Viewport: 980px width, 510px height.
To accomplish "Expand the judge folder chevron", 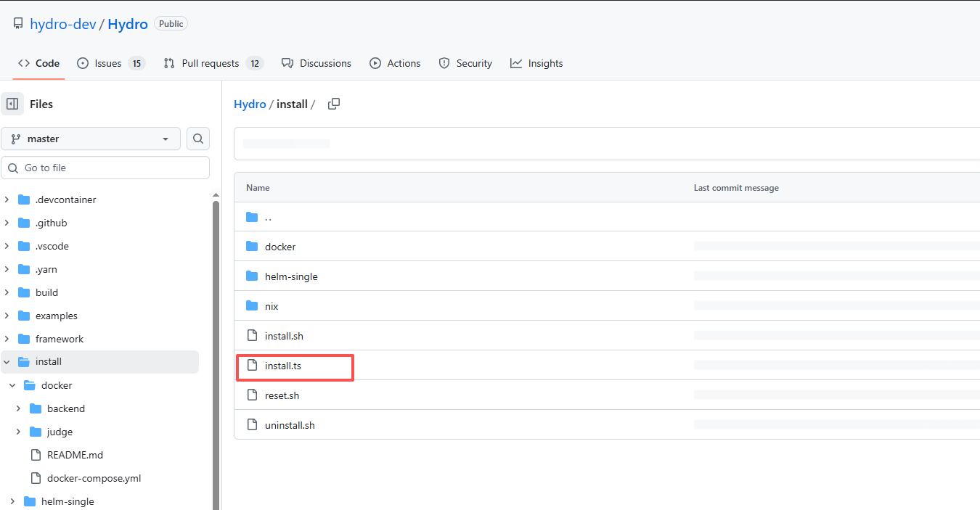I will pos(19,432).
